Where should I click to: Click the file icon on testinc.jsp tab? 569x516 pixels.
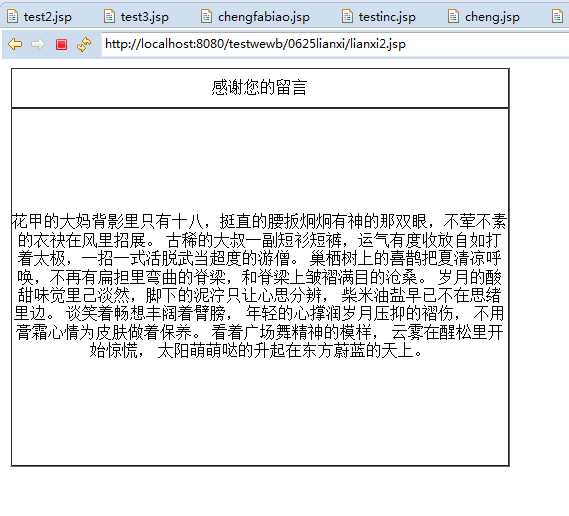coord(347,16)
